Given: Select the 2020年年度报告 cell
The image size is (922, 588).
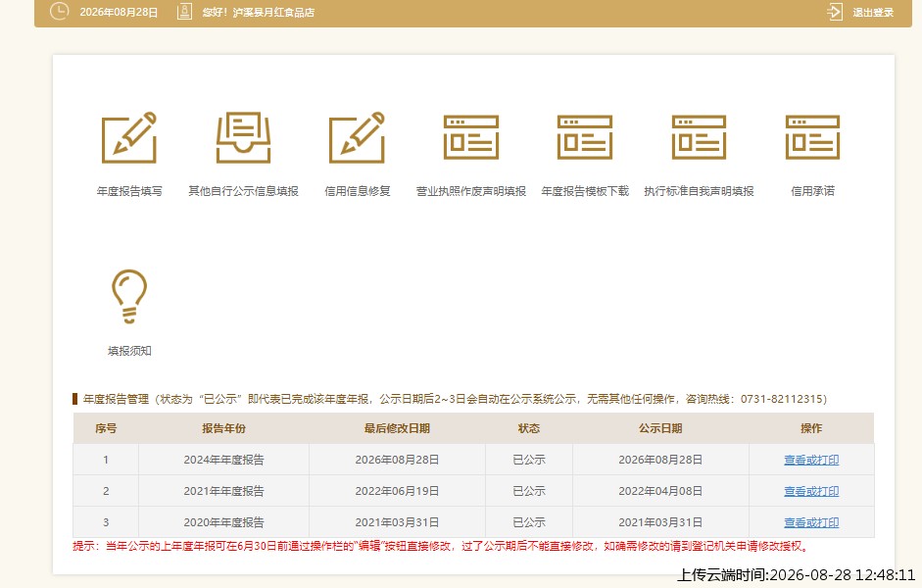Looking at the screenshot, I should point(223,522).
